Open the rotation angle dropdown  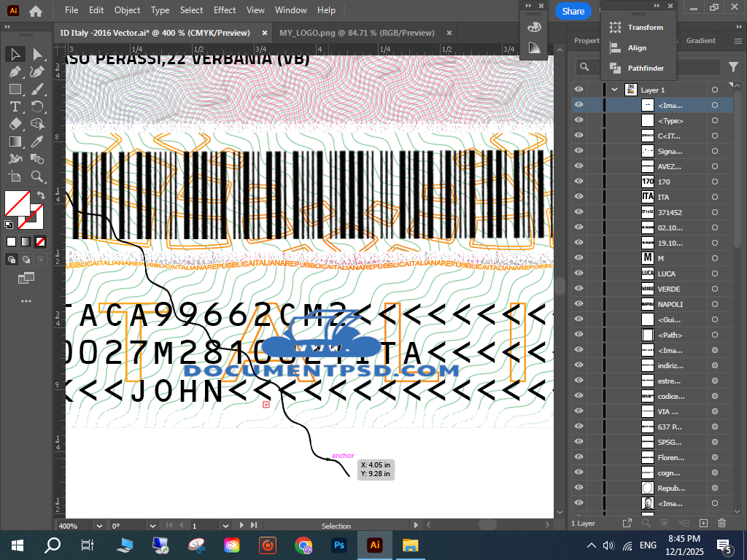point(152,526)
